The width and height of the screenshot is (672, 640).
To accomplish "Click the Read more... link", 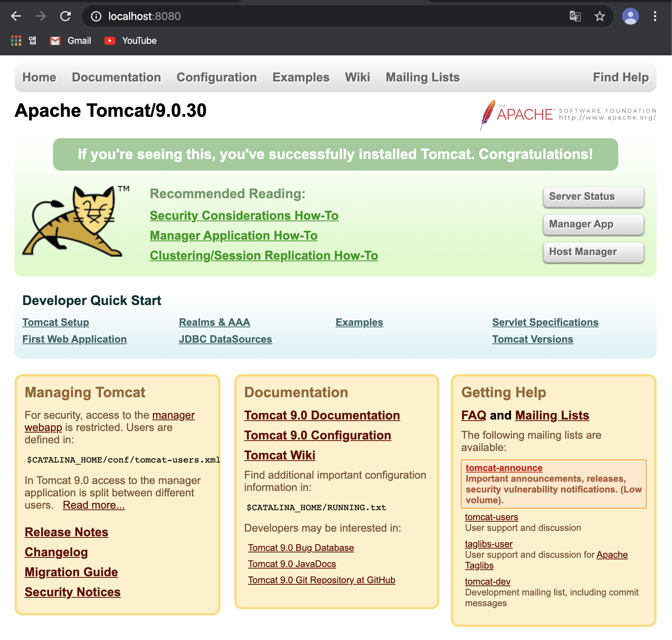I will (94, 505).
